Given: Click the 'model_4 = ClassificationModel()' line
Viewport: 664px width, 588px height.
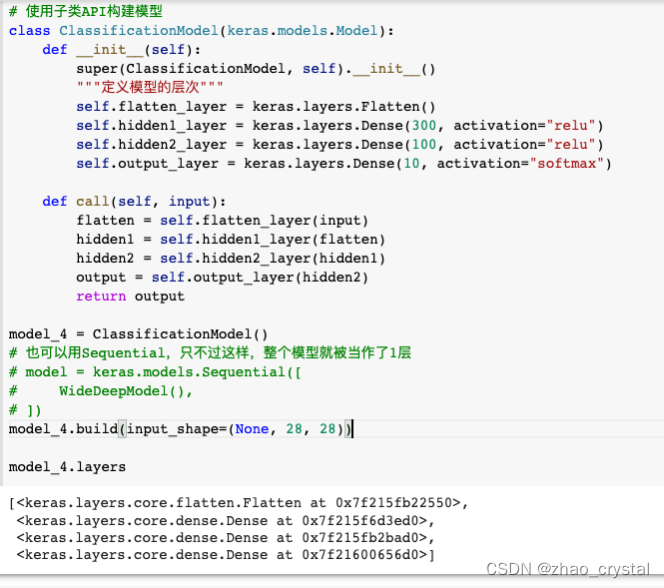Looking at the screenshot, I should (138, 334).
